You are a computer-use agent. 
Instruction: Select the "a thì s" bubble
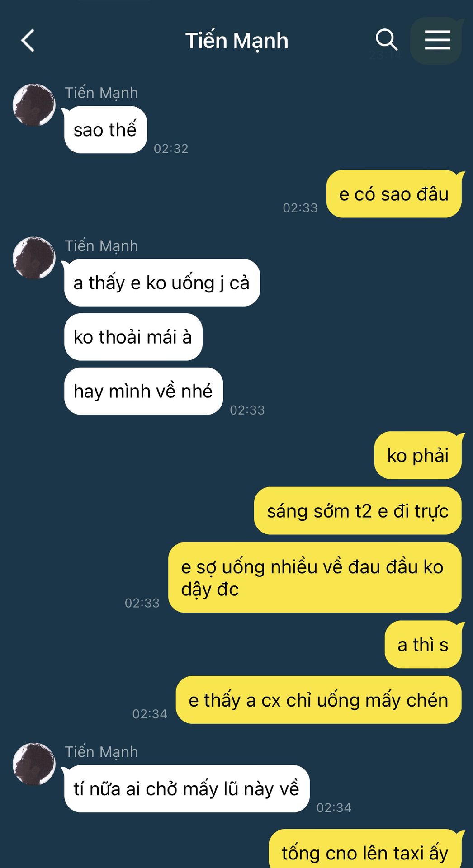(423, 645)
